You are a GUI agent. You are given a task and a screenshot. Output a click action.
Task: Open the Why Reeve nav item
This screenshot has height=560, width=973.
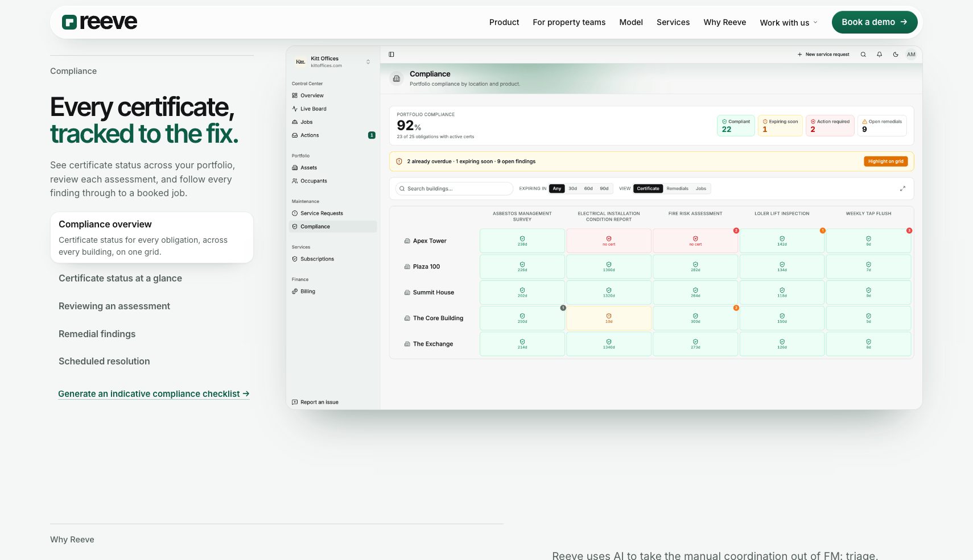724,22
